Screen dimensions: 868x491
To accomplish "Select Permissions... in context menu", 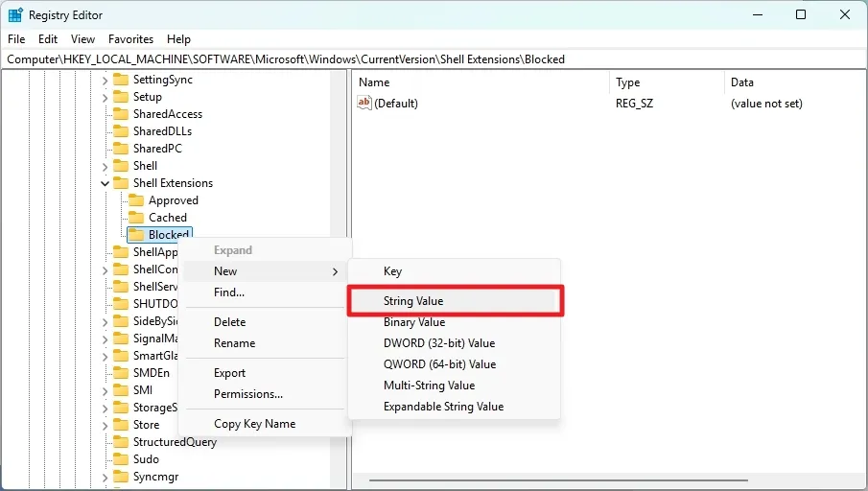I will tap(264, 394).
